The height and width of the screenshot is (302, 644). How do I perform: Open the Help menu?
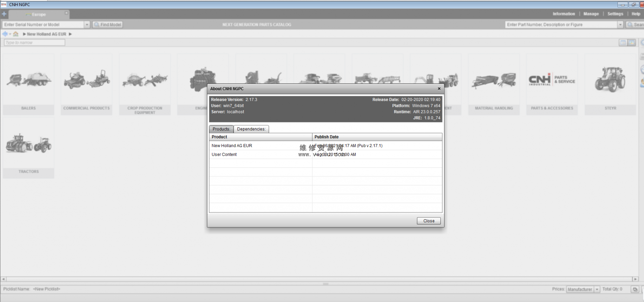point(635,14)
